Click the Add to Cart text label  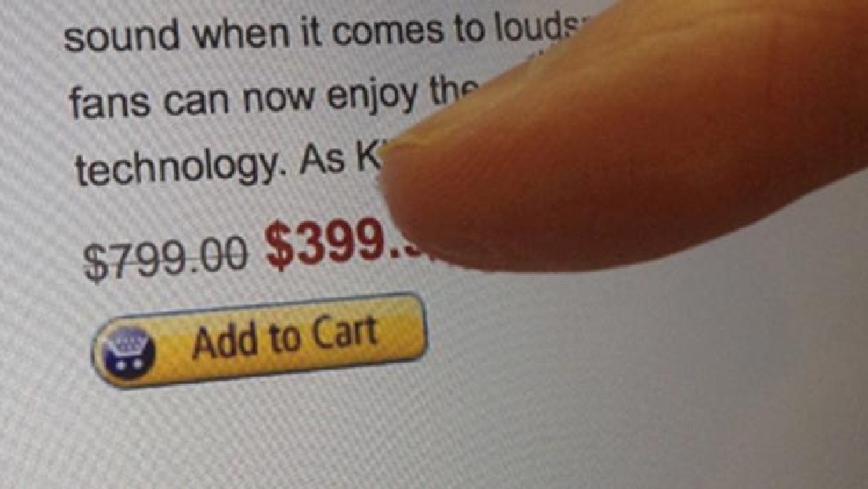(285, 338)
